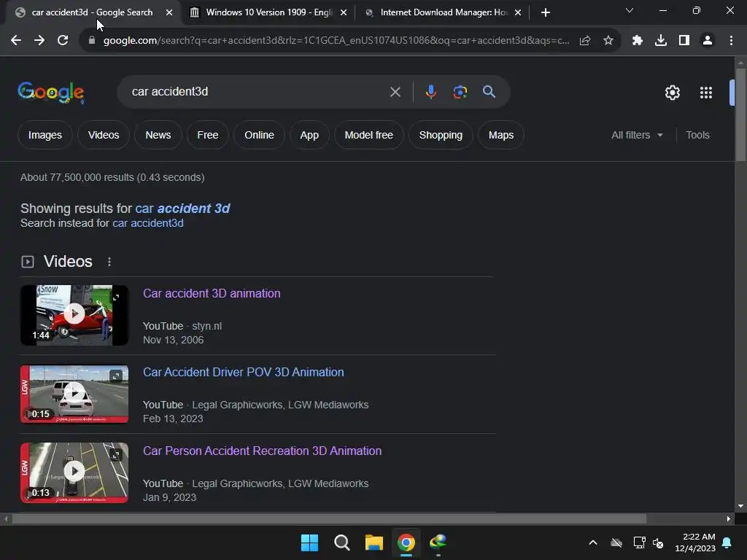747x560 pixels.
Task: Submit search with magnifier icon
Action: click(x=489, y=92)
